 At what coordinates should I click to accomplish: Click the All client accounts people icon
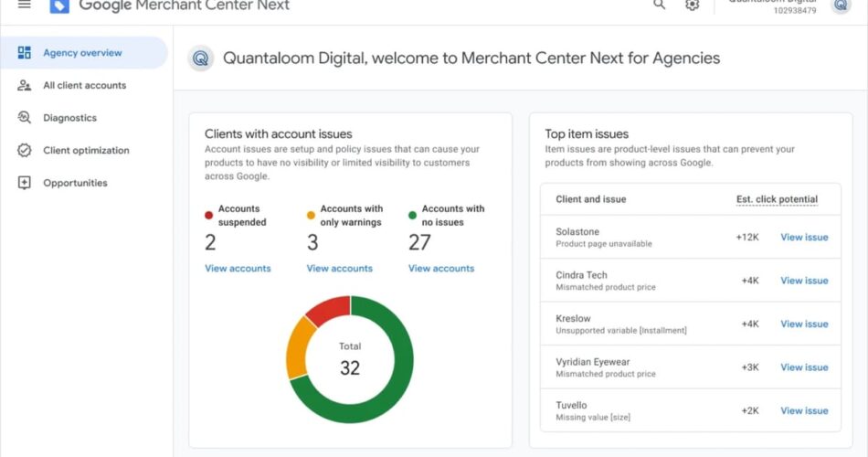[x=25, y=85]
